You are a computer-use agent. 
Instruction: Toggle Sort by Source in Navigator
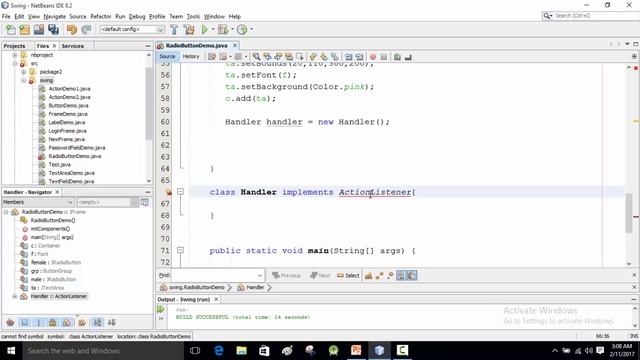click(111, 323)
